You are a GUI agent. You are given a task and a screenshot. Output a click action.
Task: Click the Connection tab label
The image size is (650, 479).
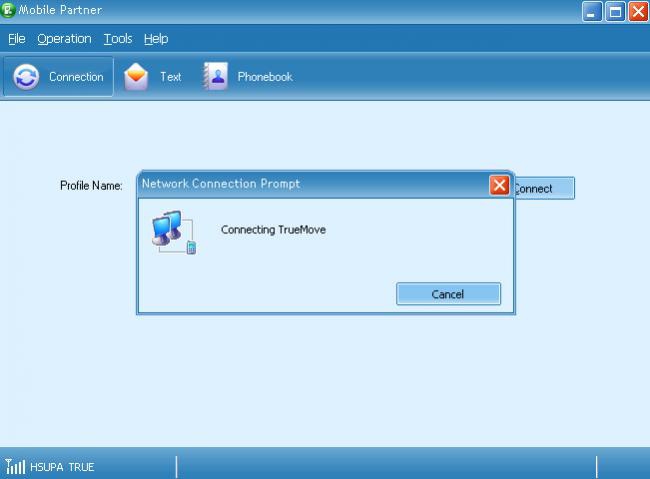pos(76,77)
